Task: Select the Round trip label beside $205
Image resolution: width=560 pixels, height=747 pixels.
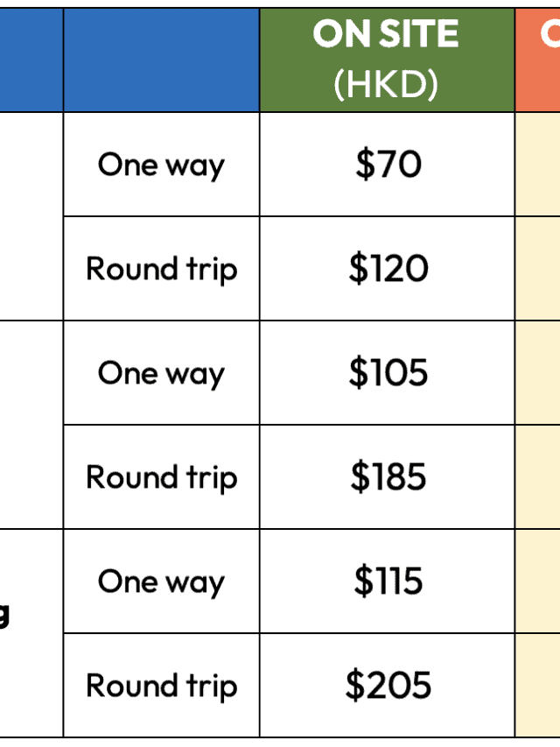Action: tap(161, 686)
